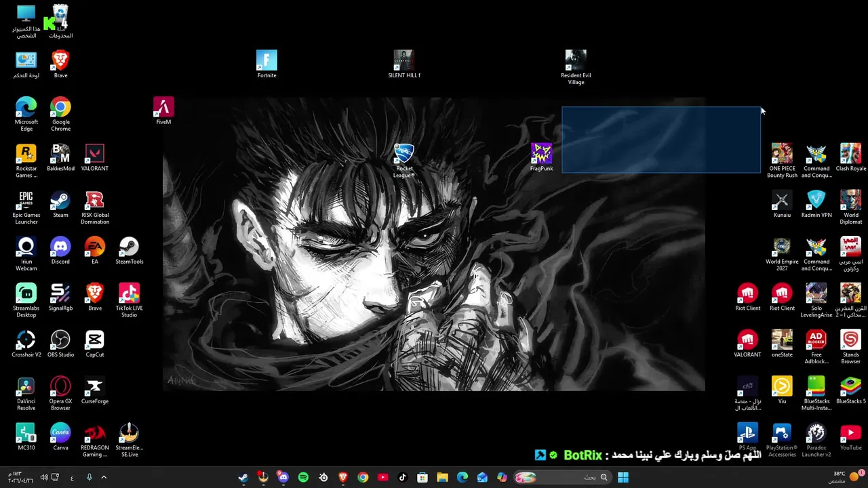Open the Stands Browser shortcut
This screenshot has height=488, width=868.
point(850,347)
